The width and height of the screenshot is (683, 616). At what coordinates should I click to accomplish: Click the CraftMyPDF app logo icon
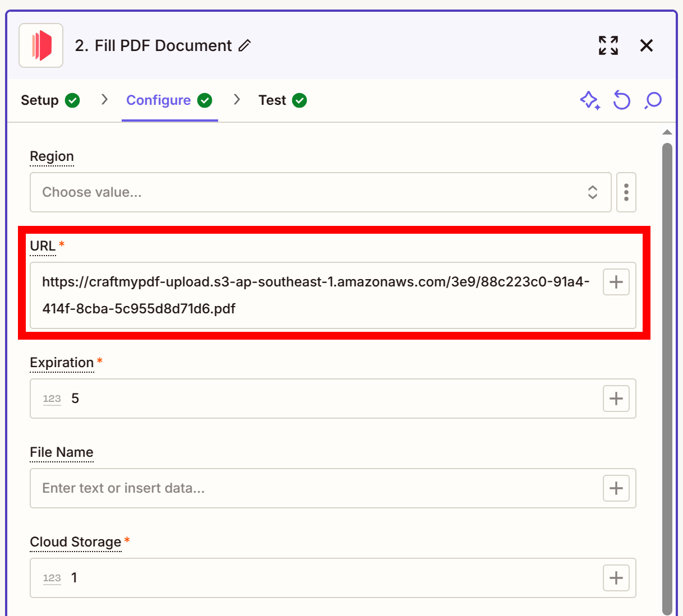41,45
